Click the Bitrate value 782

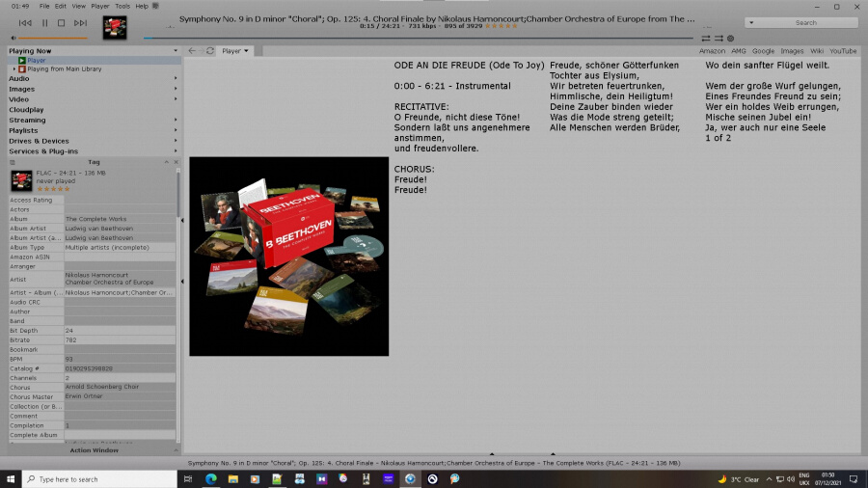pos(120,340)
